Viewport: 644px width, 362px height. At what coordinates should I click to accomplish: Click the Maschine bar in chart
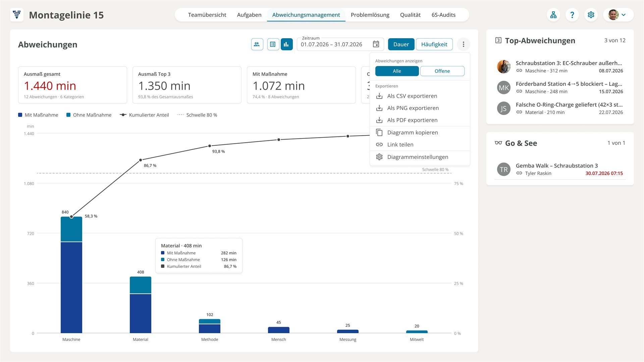(71, 275)
